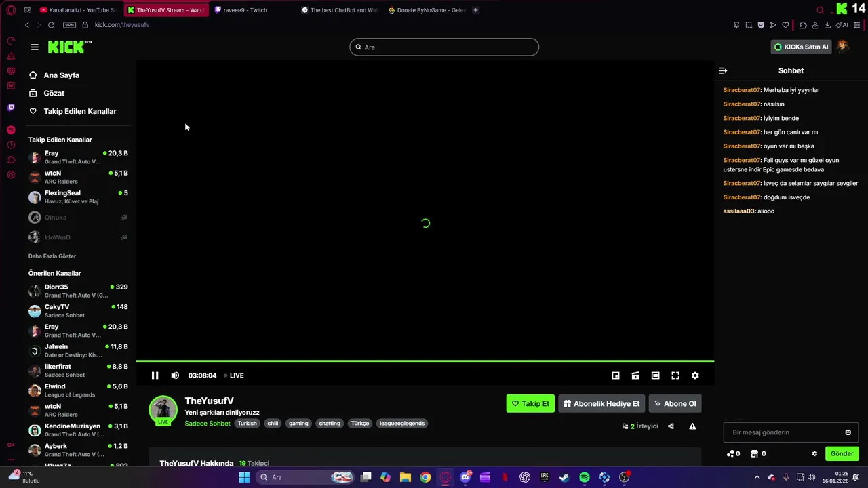Open video player settings gear
Image resolution: width=868 pixels, height=488 pixels.
point(695,375)
